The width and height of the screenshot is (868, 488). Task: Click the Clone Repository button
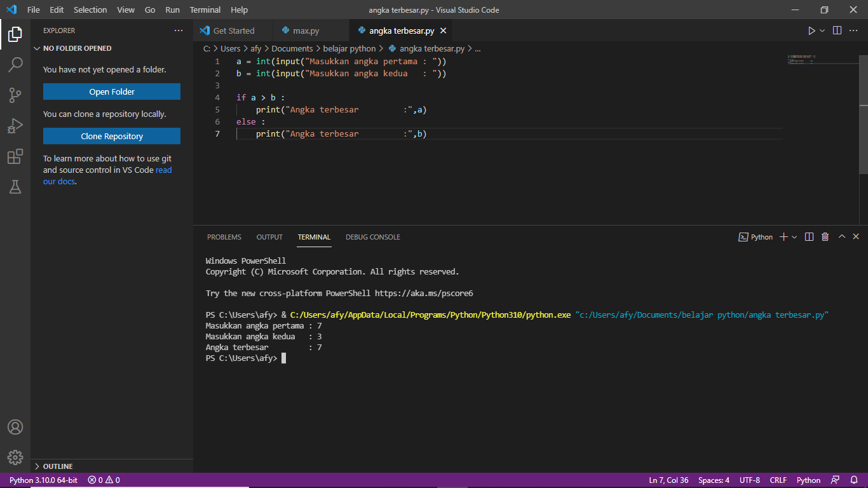click(x=112, y=136)
